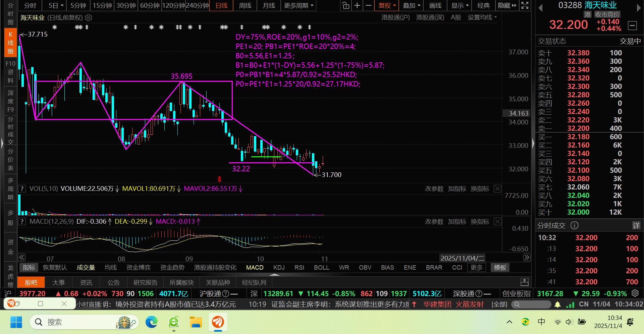Show hidden system tray icons
644x334 pixels.
(x=509, y=322)
